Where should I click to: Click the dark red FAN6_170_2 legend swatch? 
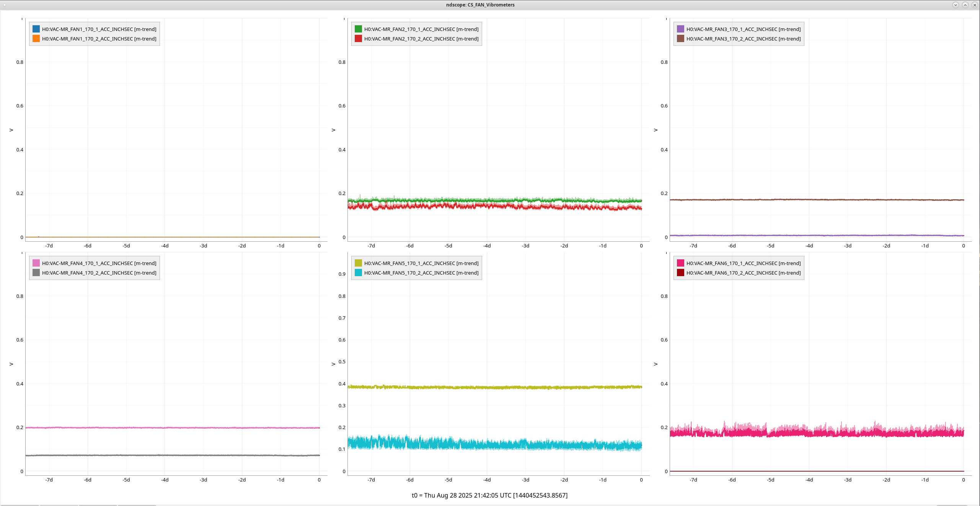680,273
